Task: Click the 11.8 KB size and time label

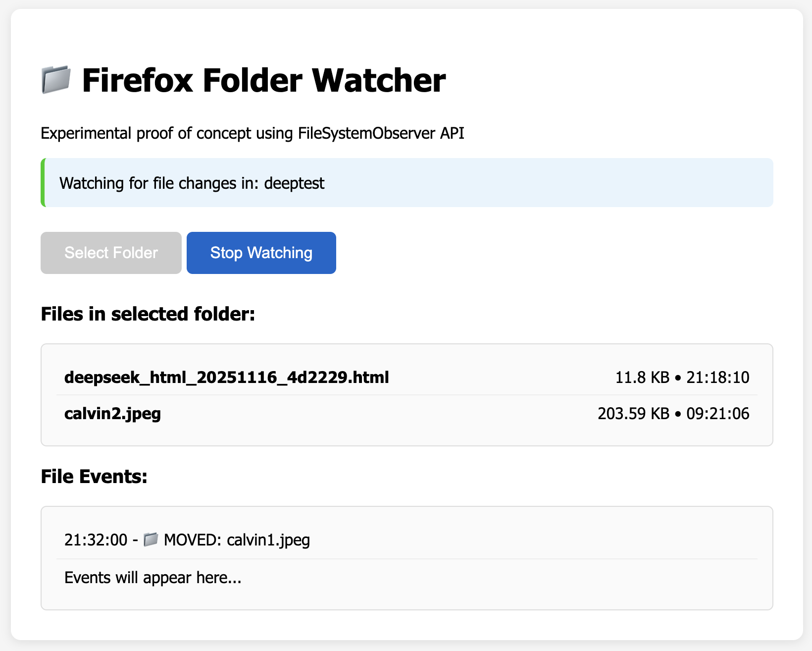Action: point(682,378)
